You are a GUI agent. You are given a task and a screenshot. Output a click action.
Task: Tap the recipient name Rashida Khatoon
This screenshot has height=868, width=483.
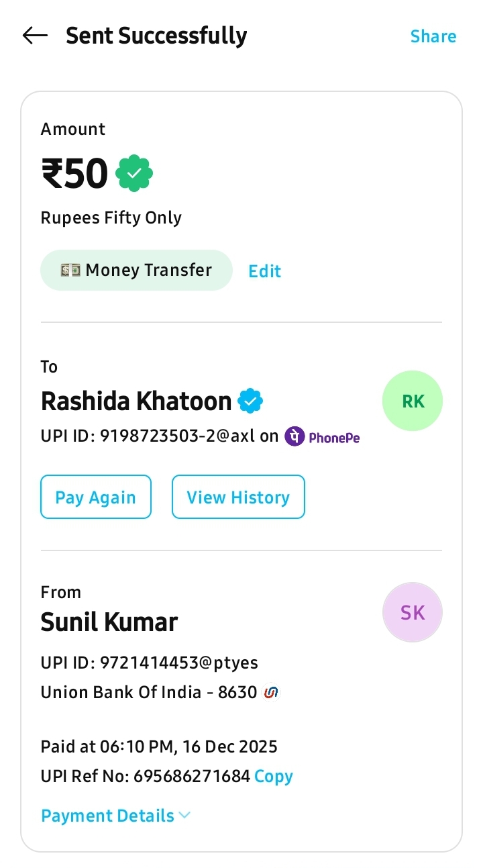(136, 401)
